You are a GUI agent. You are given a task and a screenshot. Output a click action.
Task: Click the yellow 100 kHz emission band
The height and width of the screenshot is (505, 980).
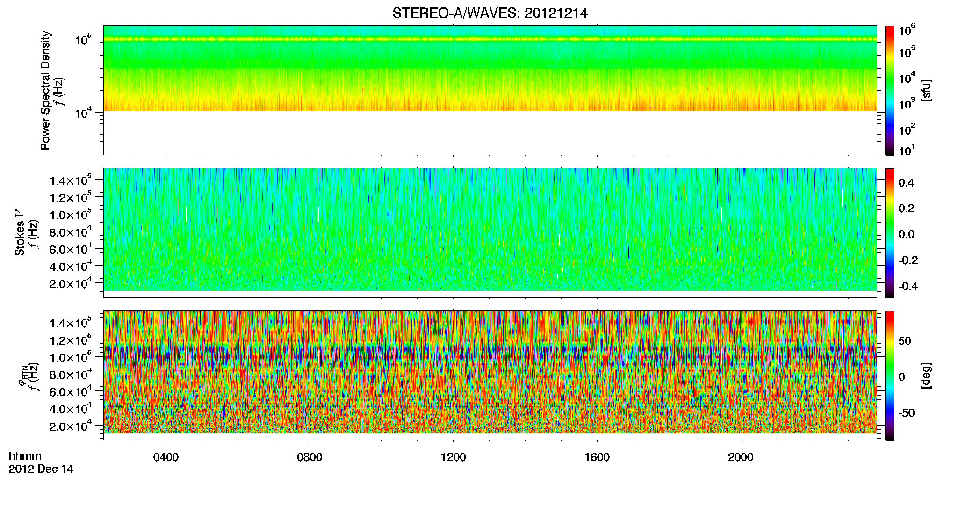(x=490, y=39)
